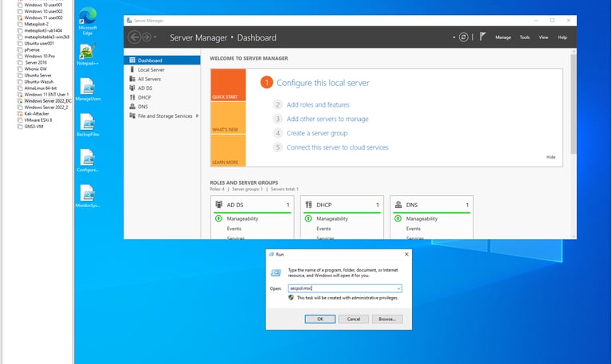This screenshot has height=364, width=612.
Task: Hide the welcome tile using the Hide link
Action: [551, 157]
